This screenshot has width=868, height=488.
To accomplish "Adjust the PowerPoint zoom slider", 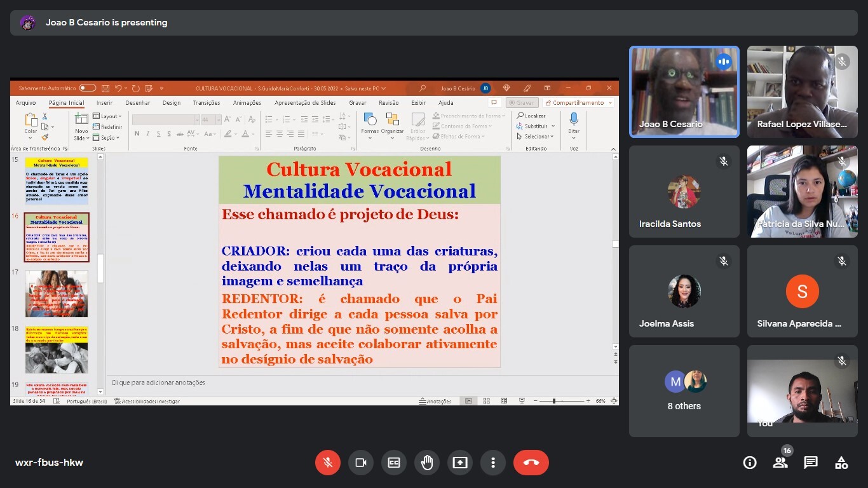I will pos(562,401).
